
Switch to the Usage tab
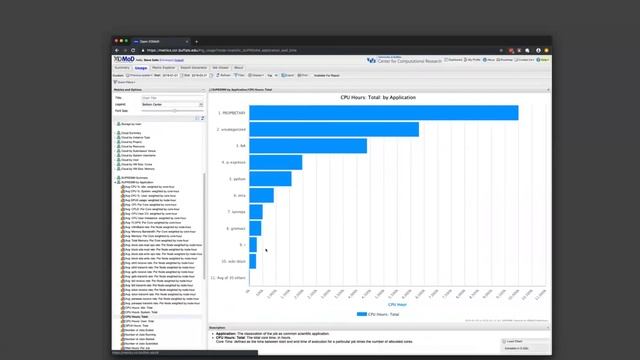coord(141,68)
